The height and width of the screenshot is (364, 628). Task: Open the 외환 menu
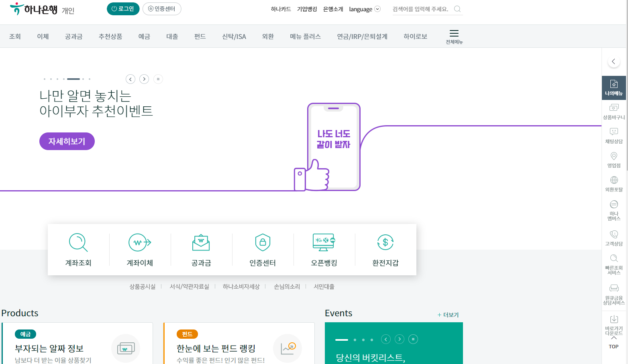[x=268, y=37]
